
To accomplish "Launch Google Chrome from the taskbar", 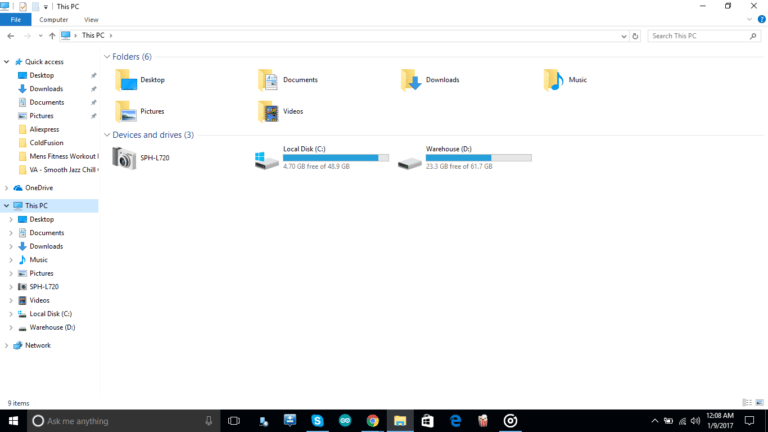I will tap(372, 421).
